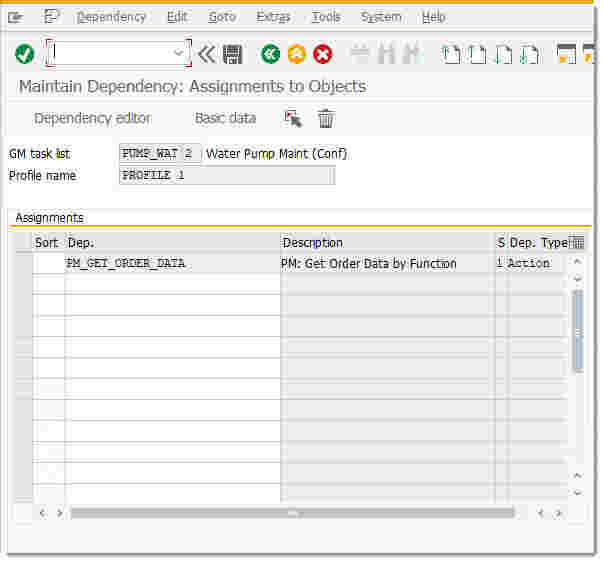The width and height of the screenshot is (604, 563).
Task: Go to next page icon
Action: click(x=503, y=54)
